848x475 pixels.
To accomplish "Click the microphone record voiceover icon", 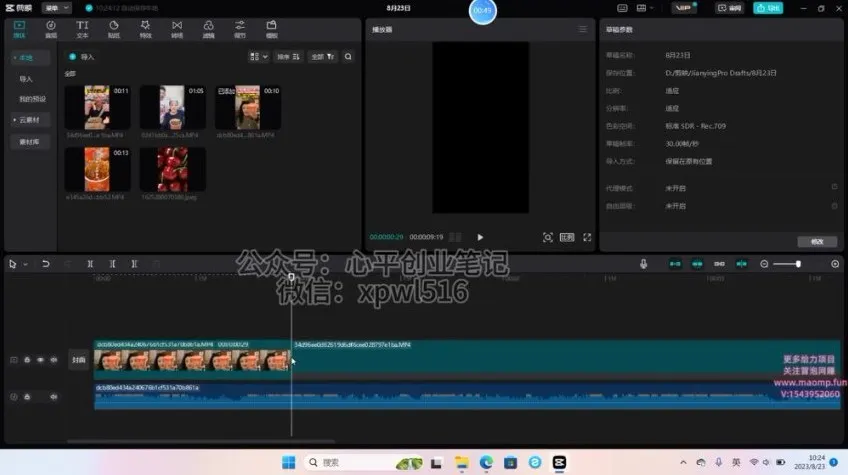I will 643,264.
